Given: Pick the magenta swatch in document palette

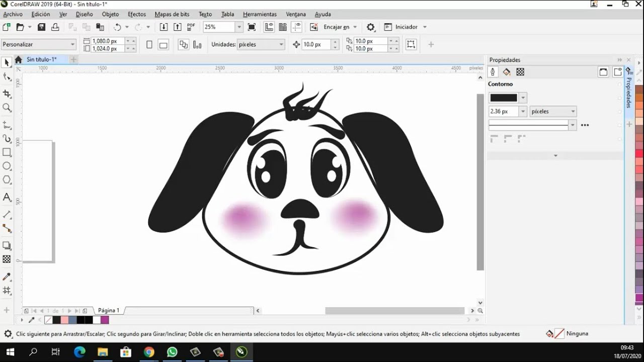Looking at the screenshot, I should point(105,320).
